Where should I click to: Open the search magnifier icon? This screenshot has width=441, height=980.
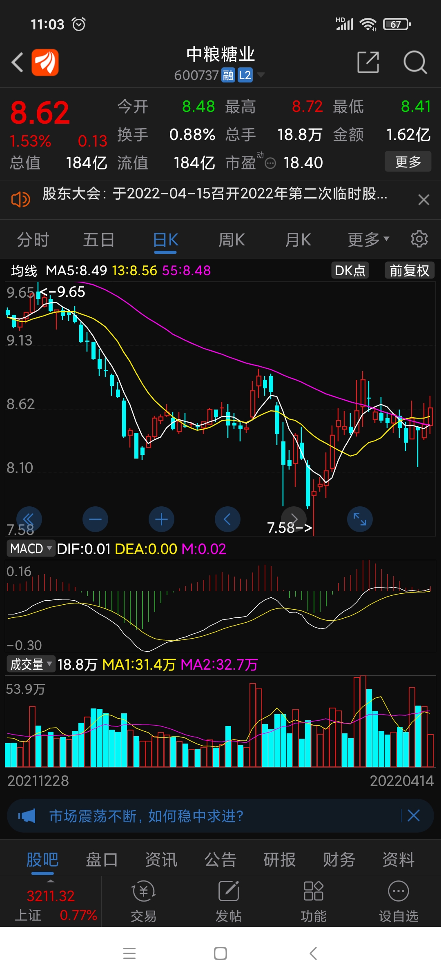[415, 62]
